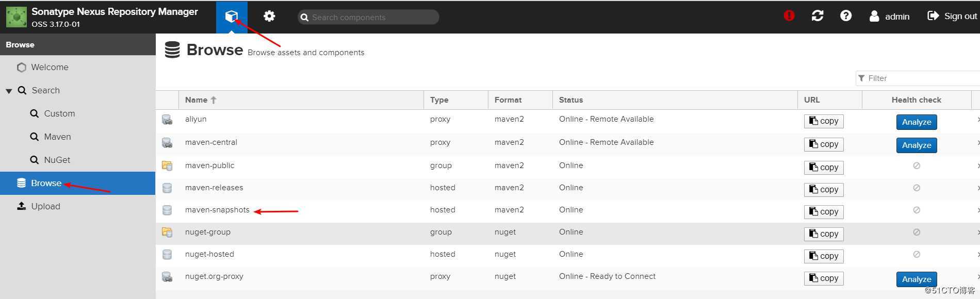
Task: Copy URL of nuget-group repository
Action: 824,234
